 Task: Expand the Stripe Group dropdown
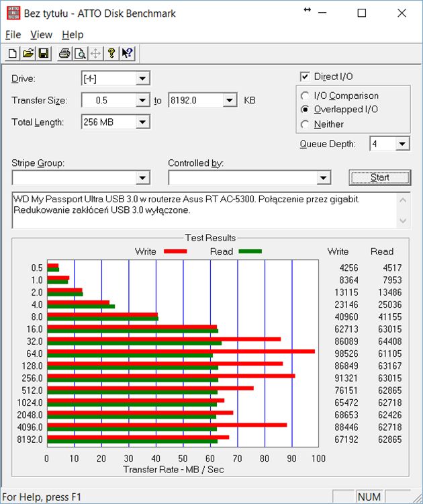coord(142,178)
